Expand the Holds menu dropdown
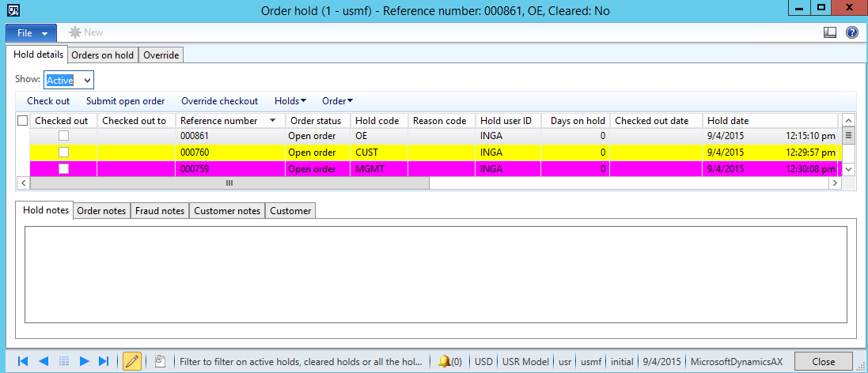The width and height of the screenshot is (868, 373). point(290,101)
